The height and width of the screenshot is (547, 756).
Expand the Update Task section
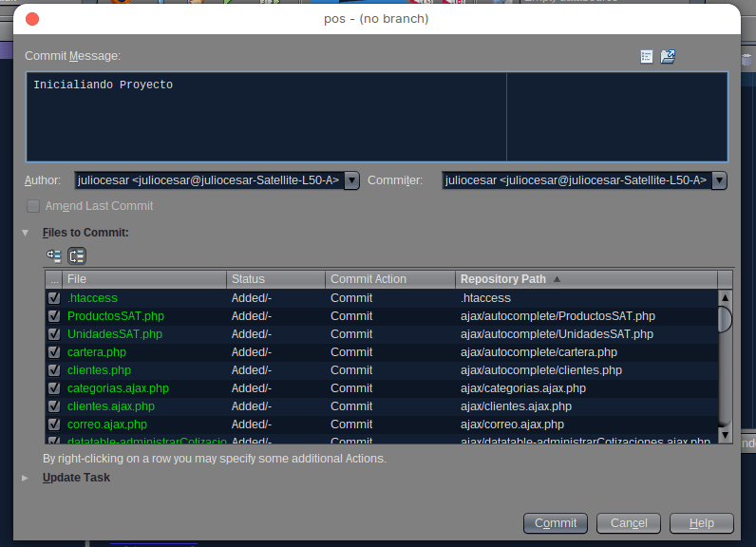click(x=26, y=478)
